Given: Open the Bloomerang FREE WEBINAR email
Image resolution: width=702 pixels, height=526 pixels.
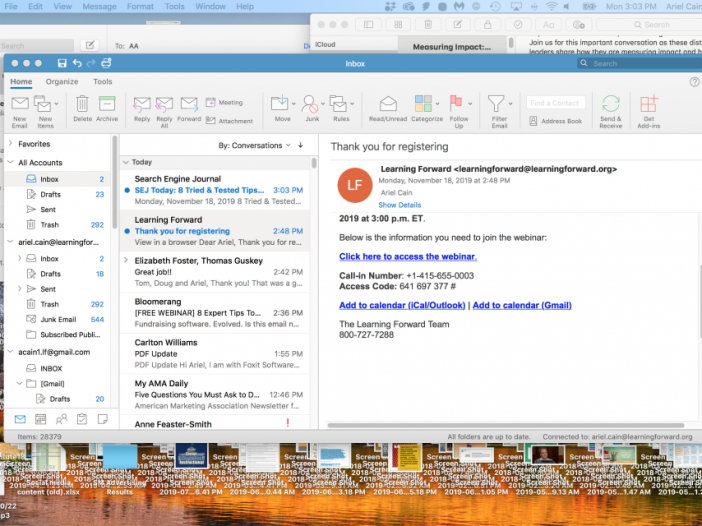Looking at the screenshot, I should tap(215, 312).
